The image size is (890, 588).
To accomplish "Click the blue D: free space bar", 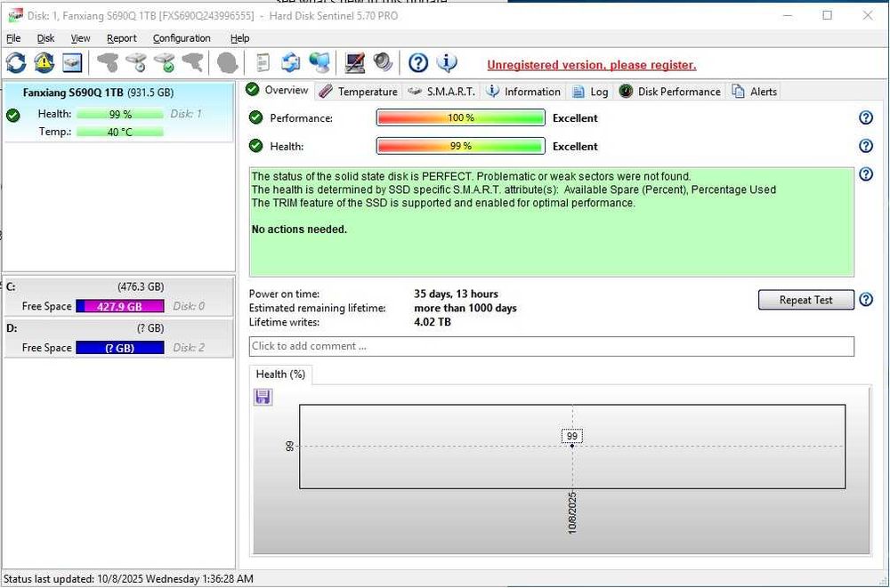I will [x=120, y=348].
